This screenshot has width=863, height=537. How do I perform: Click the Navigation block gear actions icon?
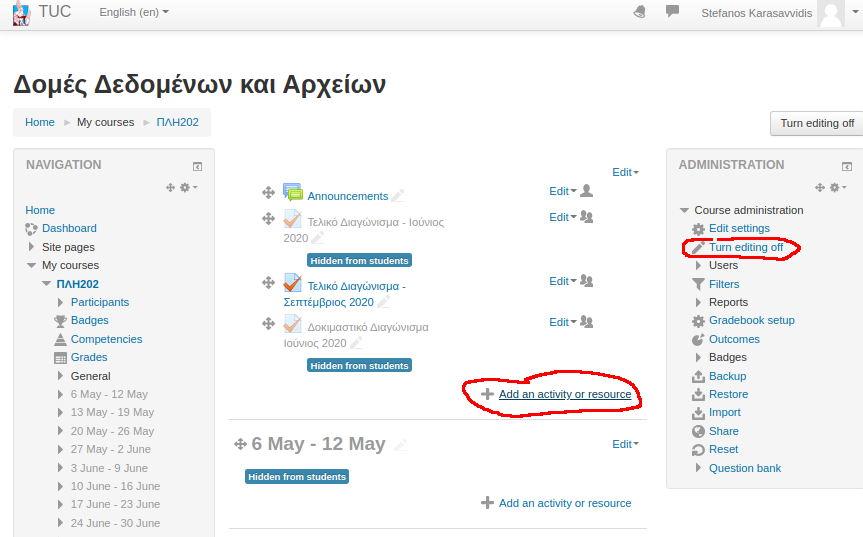[x=187, y=187]
